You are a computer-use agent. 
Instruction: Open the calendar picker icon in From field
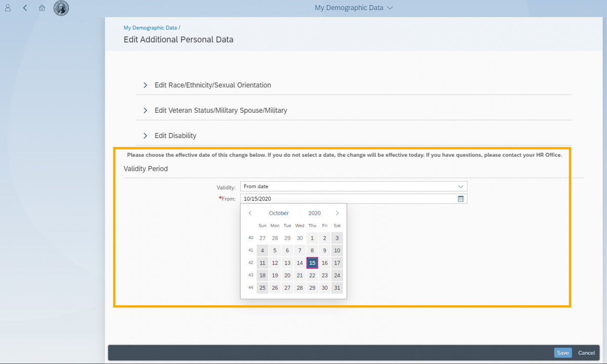click(x=460, y=199)
